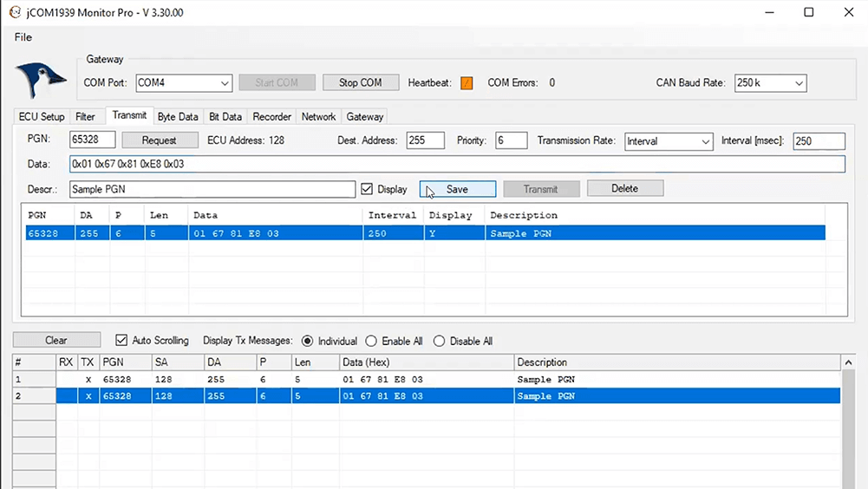This screenshot has height=489, width=868.
Task: Switch to the ECU Setup tab
Action: (42, 117)
